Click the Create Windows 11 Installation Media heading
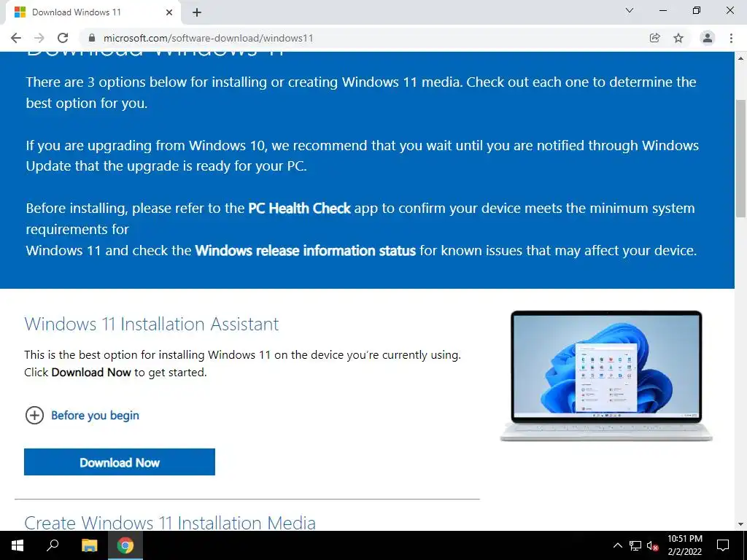 [x=170, y=522]
